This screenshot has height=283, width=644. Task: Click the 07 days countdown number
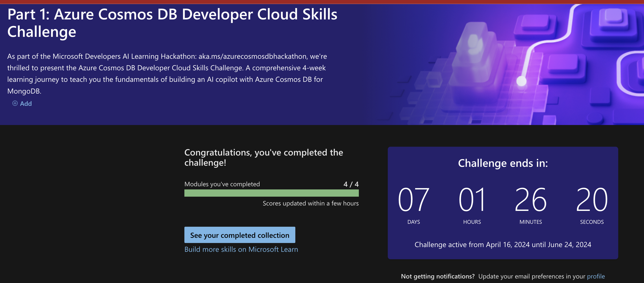(414, 200)
